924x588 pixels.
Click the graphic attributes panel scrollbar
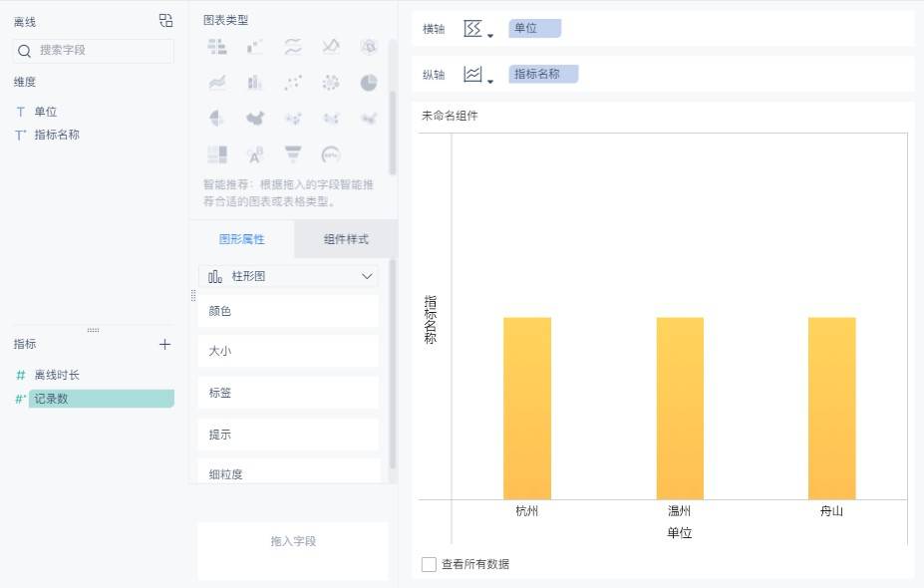tap(393, 364)
